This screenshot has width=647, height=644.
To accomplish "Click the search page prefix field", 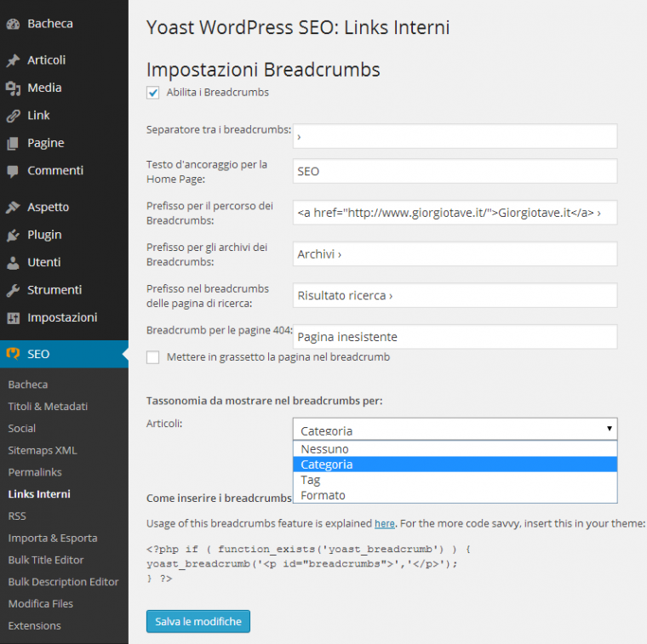I will 455,295.
